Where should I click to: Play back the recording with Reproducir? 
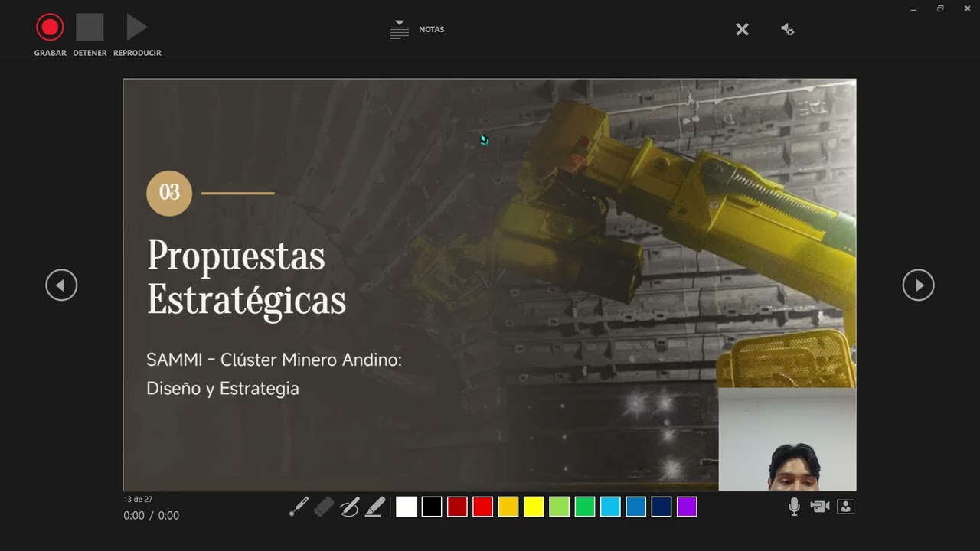[x=137, y=28]
